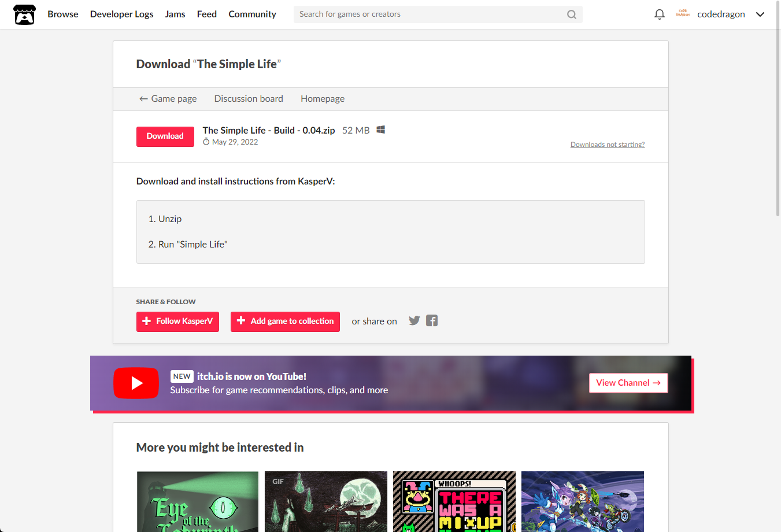
Task: Share on Facebook icon
Action: (x=432, y=320)
